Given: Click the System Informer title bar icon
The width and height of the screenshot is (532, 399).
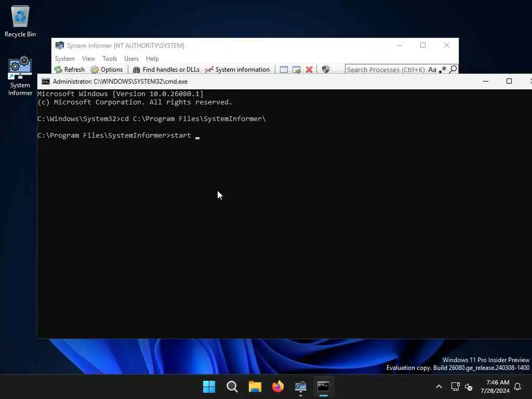Looking at the screenshot, I should click(x=60, y=45).
